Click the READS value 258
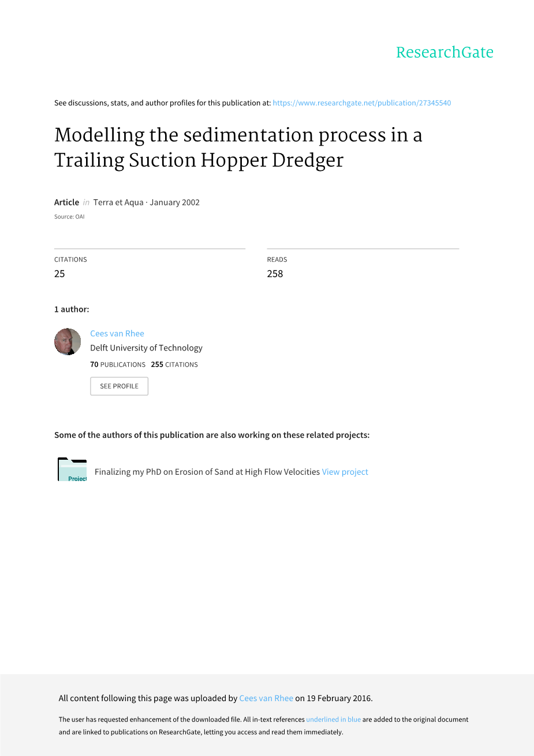Viewport: 534px width, 756px height. pos(275,274)
